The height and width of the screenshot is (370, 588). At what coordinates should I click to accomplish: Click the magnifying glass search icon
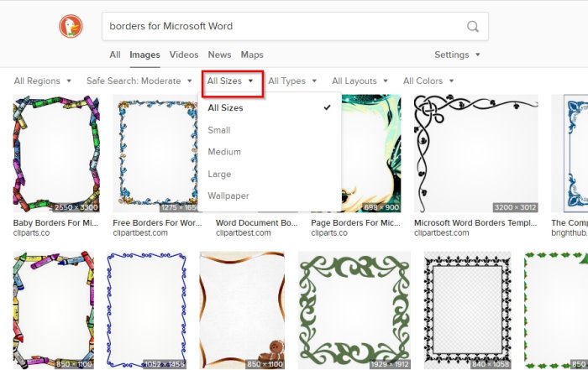[x=473, y=27]
